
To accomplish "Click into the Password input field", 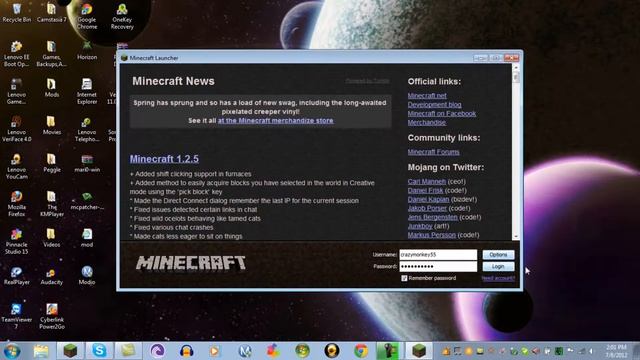I will [438, 266].
